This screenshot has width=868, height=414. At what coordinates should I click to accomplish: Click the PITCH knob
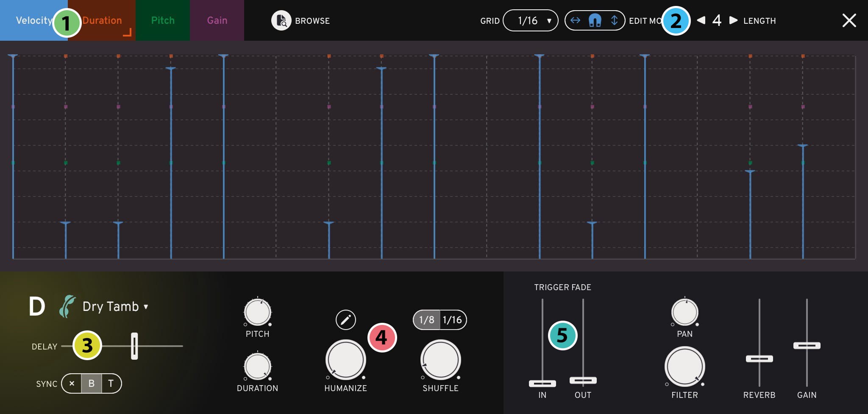pyautogui.click(x=258, y=312)
